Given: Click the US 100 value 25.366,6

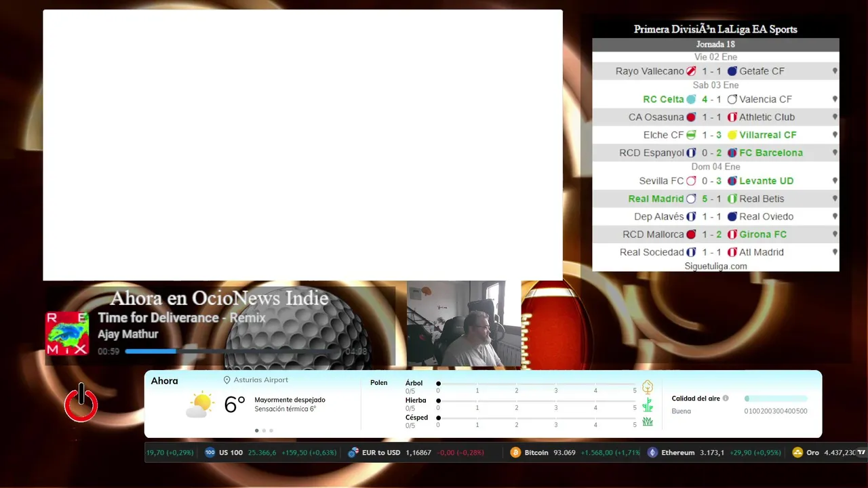Looking at the screenshot, I should point(262,452).
